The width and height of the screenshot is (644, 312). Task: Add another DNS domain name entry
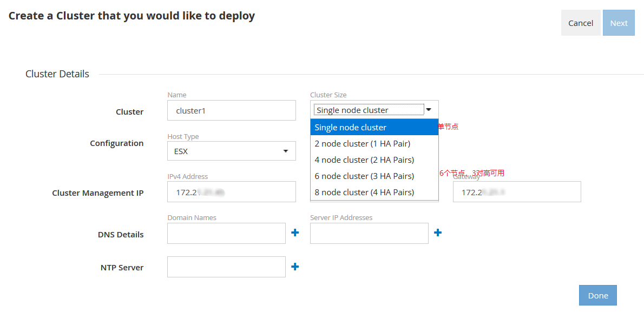295,233
